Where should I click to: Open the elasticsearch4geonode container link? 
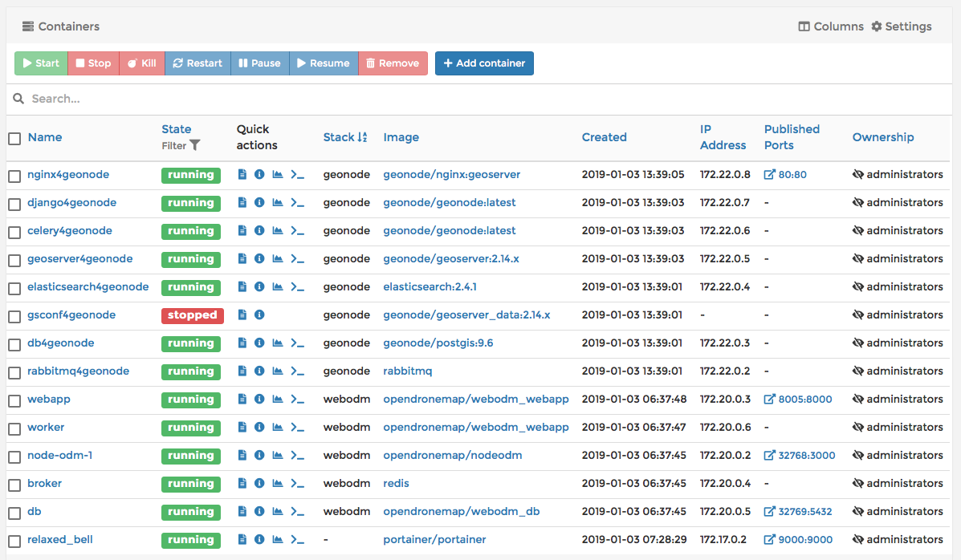[88, 286]
